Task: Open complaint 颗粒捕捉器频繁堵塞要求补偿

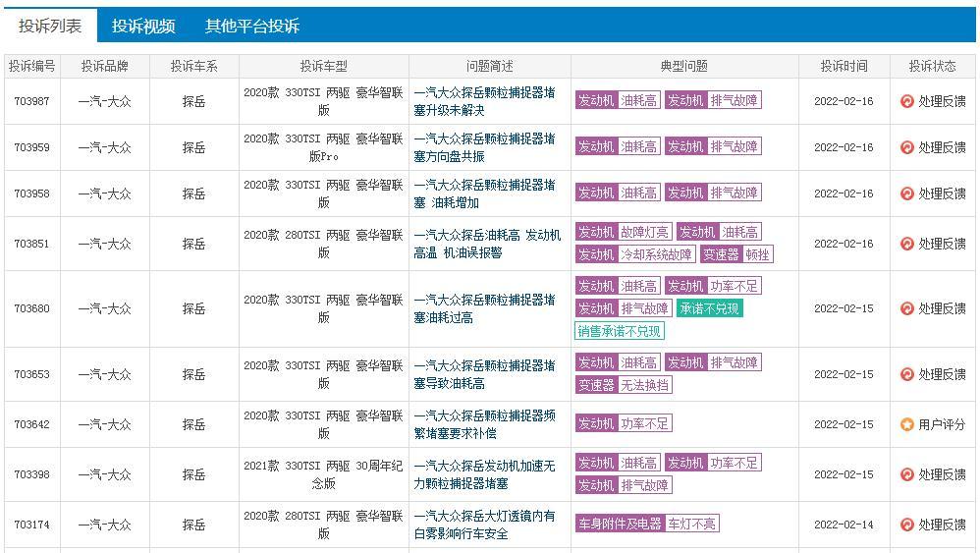Action: [484, 424]
